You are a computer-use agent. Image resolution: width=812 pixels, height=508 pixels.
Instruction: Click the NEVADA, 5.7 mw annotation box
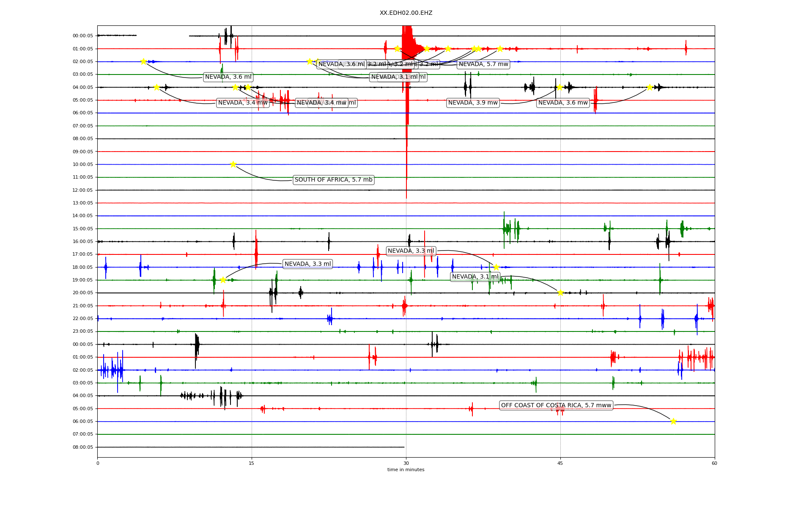point(483,64)
